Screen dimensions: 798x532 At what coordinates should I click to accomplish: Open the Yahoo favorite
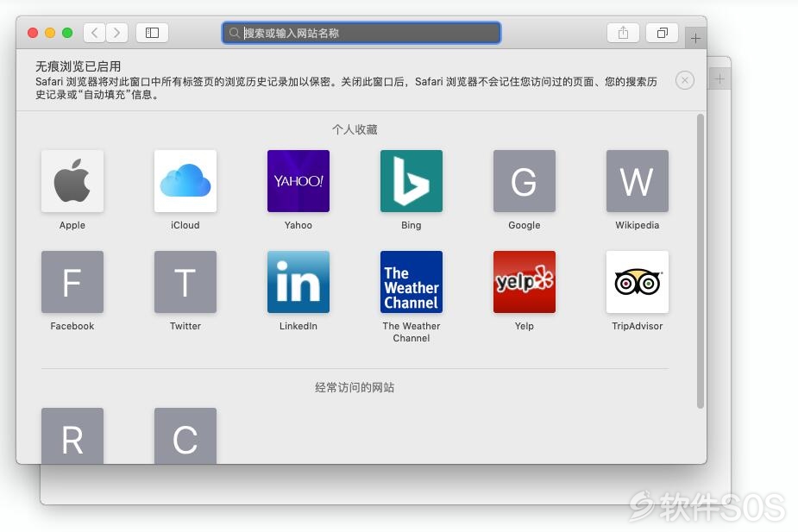(298, 181)
